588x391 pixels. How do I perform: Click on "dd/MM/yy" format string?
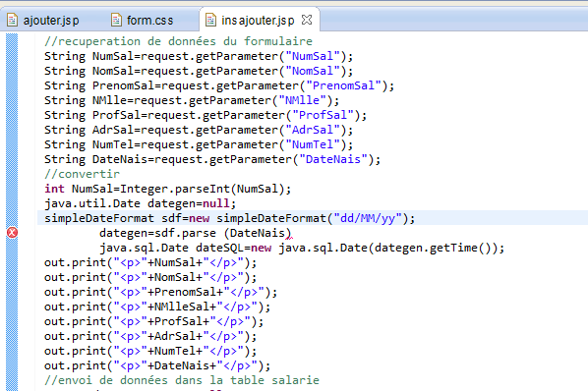click(368, 218)
